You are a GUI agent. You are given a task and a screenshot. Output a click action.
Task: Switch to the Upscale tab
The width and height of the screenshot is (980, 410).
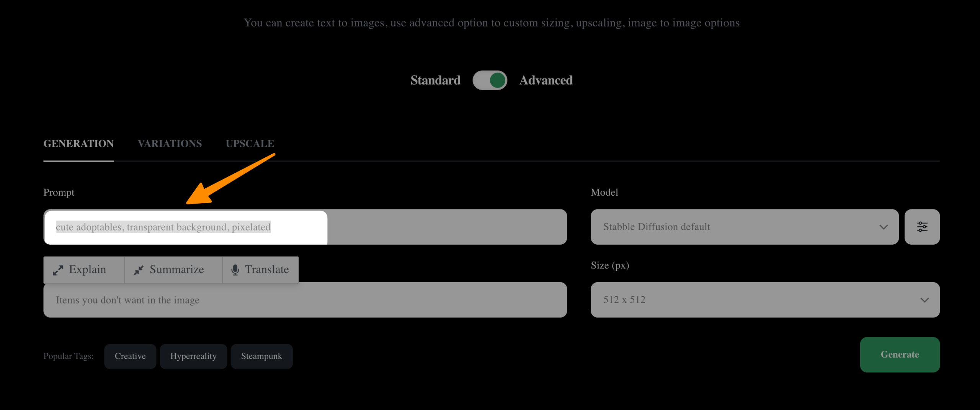click(250, 144)
